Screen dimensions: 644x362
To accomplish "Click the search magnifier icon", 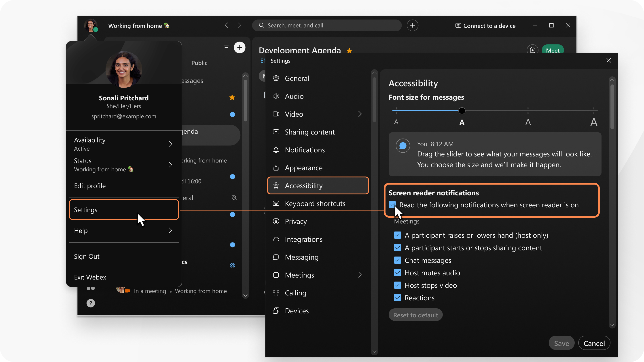I will click(261, 25).
